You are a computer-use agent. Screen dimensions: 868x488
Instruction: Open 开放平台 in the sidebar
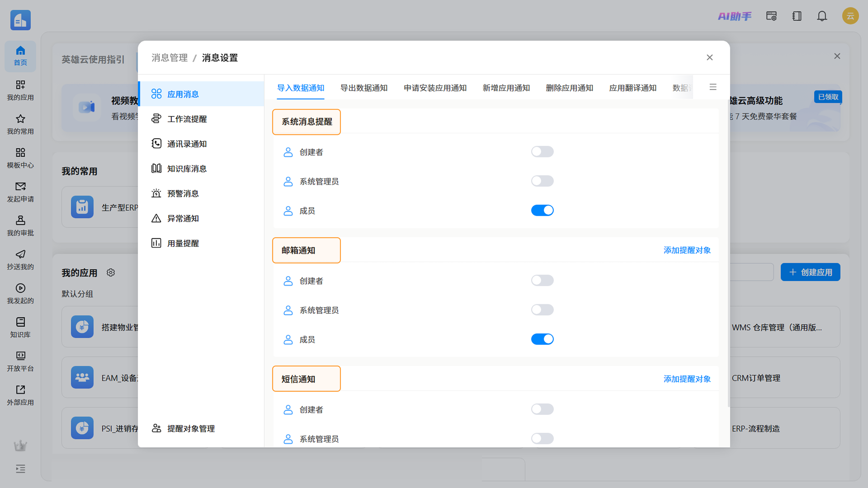tap(20, 361)
